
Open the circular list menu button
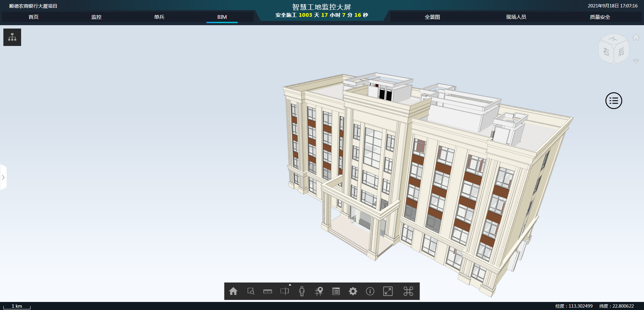click(613, 101)
